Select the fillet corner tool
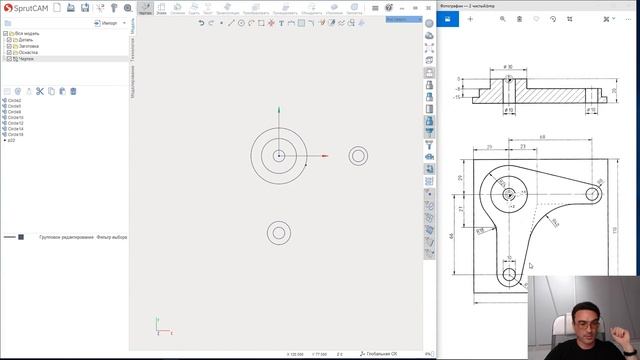 (311, 23)
